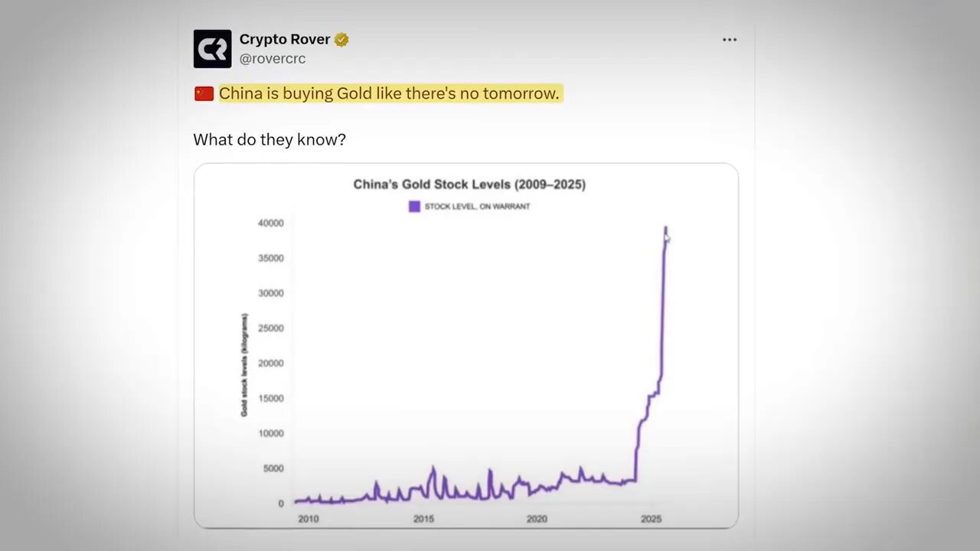The image size is (980, 551).
Task: Click the gold verified badge
Action: pos(341,40)
